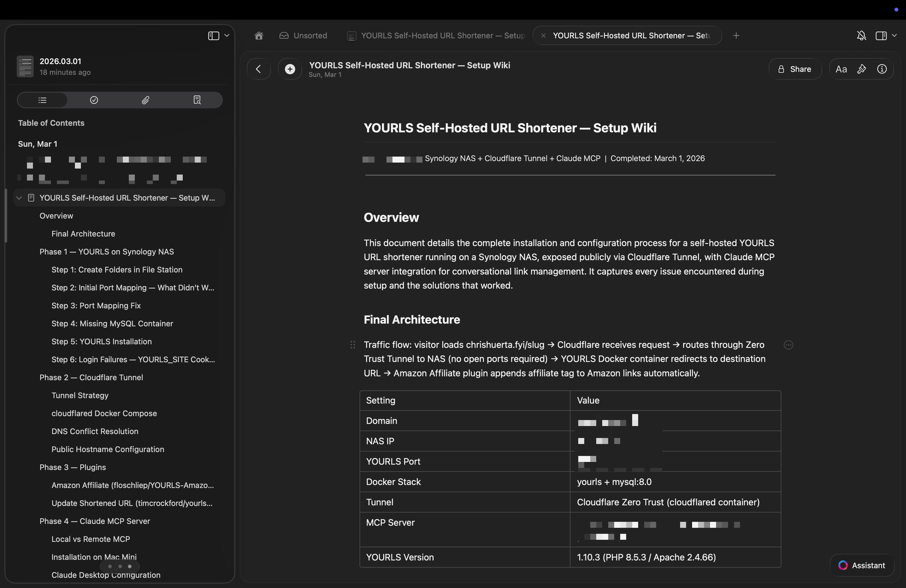Click the pin icon in note toolbar
This screenshot has width=906, height=588.
(x=862, y=69)
